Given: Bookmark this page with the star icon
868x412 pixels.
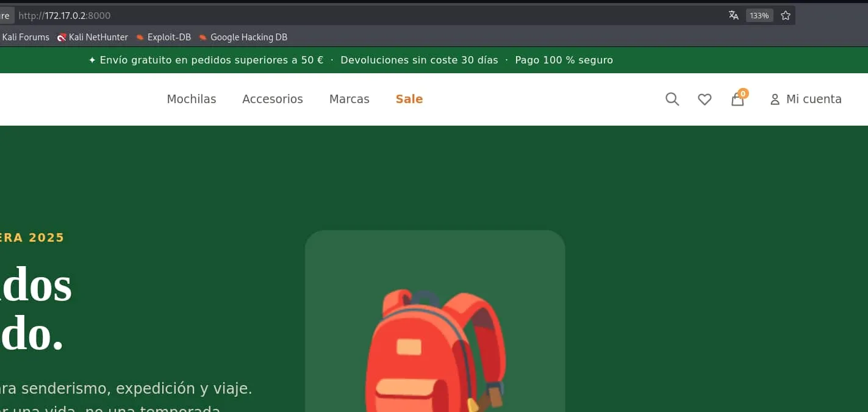Looking at the screenshot, I should (786, 15).
